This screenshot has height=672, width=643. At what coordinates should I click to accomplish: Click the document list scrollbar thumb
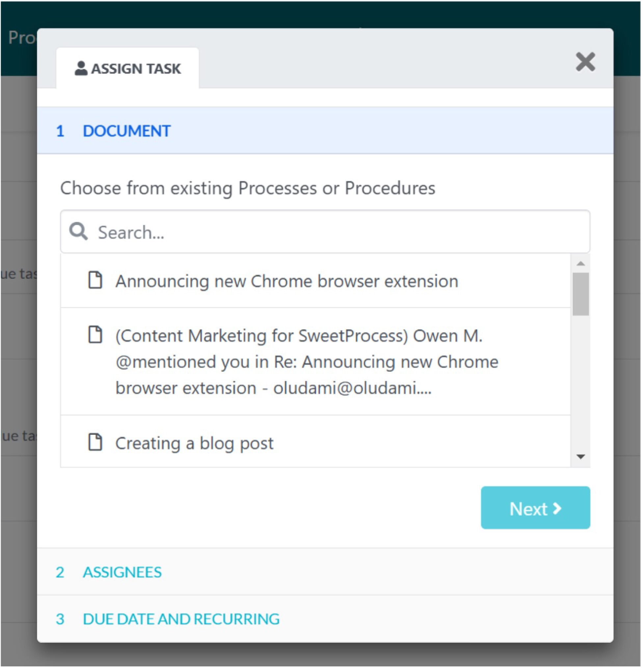tap(581, 294)
